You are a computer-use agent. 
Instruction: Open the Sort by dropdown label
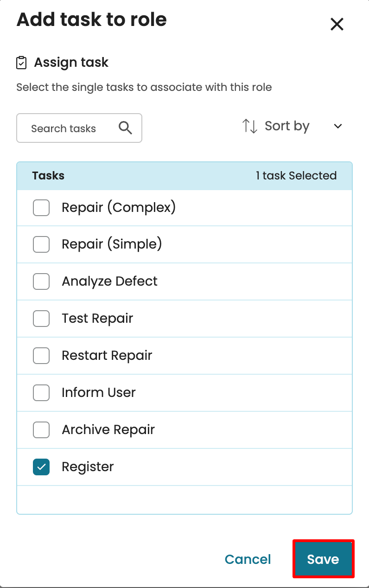click(286, 126)
